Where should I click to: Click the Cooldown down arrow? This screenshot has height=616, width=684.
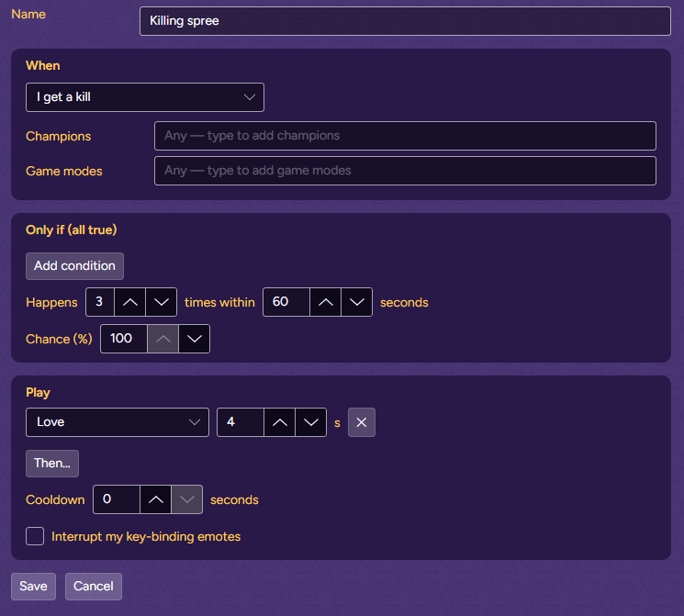coord(187,499)
